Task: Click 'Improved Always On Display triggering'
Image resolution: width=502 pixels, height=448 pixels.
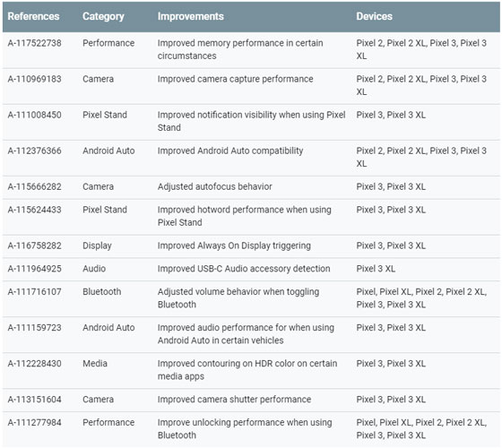Action: 234,246
